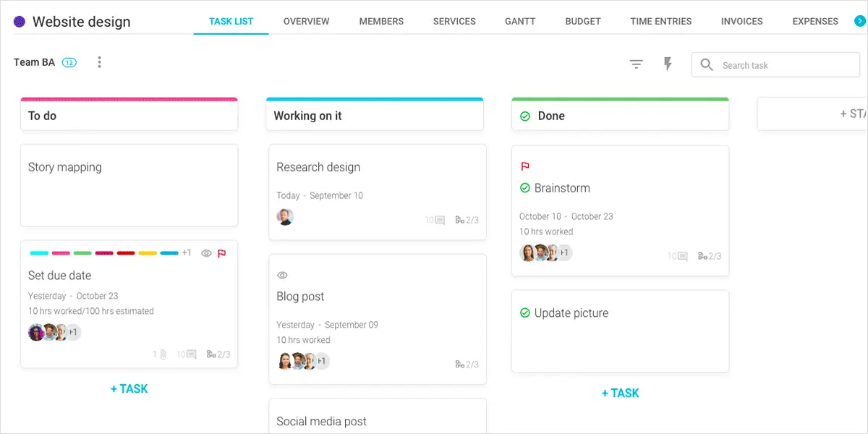This screenshot has height=434, width=868.
Task: Toggle the eye watch icon on Blog post card
Action: [x=283, y=275]
